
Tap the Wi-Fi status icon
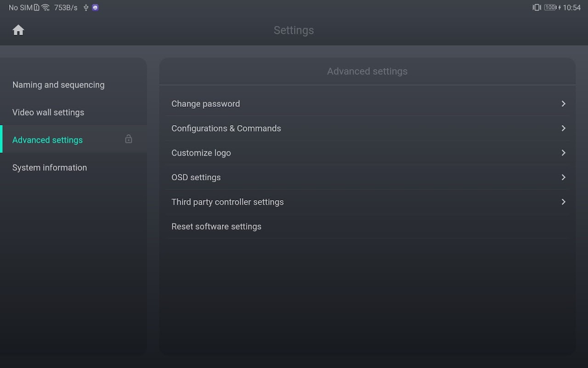[45, 7]
